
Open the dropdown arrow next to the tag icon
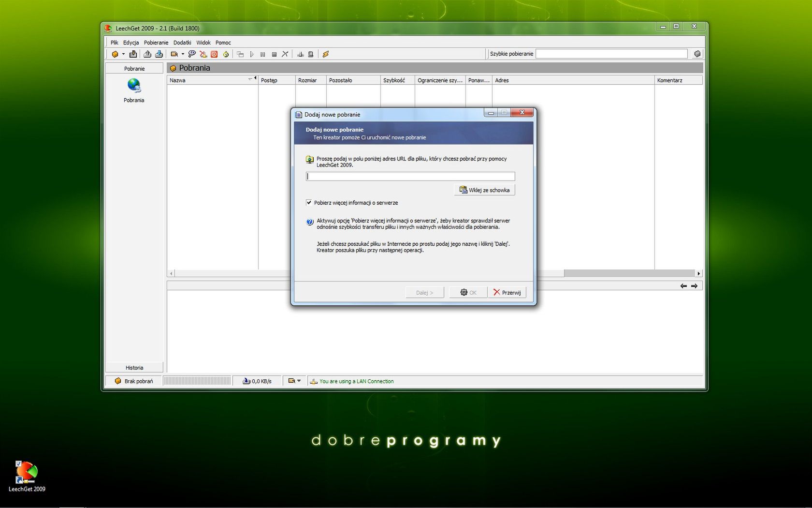(x=183, y=54)
